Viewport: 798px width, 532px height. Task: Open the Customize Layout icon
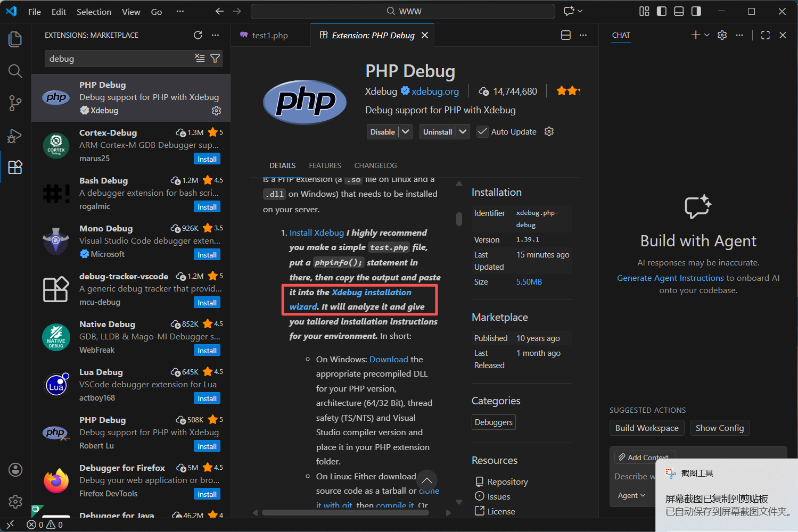644,11
